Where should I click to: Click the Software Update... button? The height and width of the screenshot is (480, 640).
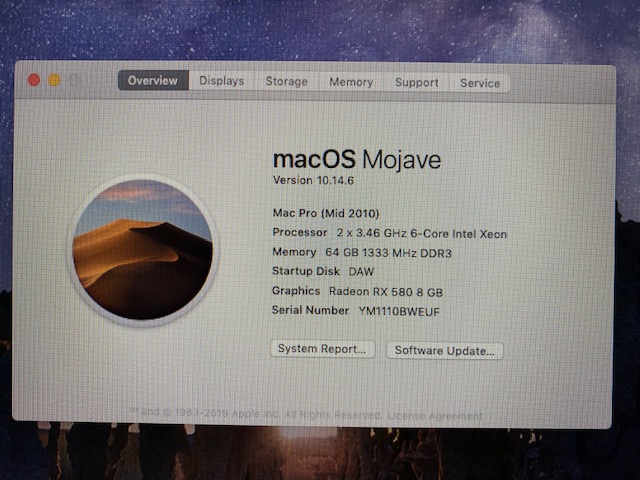coord(444,351)
